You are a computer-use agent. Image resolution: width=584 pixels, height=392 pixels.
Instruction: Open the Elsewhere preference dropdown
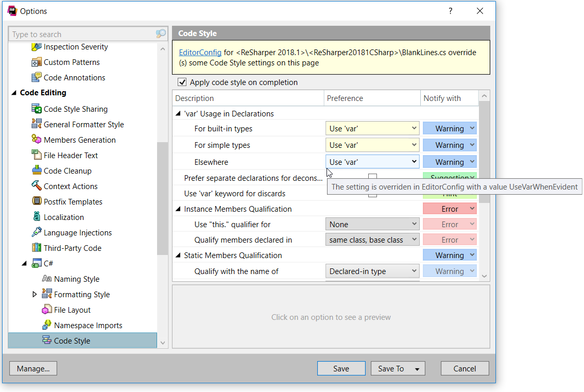(372, 162)
